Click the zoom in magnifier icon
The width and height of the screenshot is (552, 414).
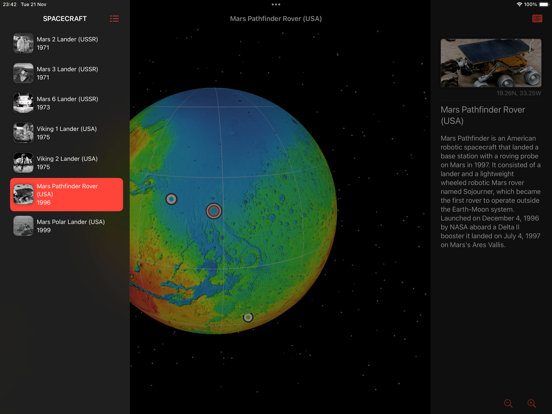point(531,403)
